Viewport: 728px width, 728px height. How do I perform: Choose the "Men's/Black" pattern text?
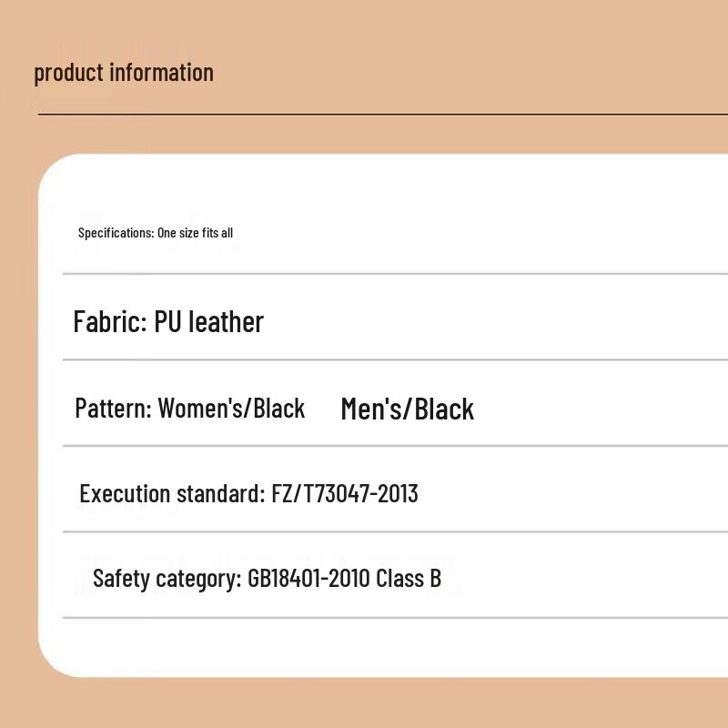click(x=407, y=409)
